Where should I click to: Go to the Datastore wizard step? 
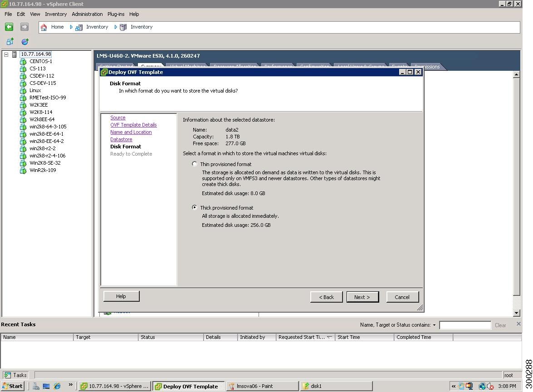point(121,139)
